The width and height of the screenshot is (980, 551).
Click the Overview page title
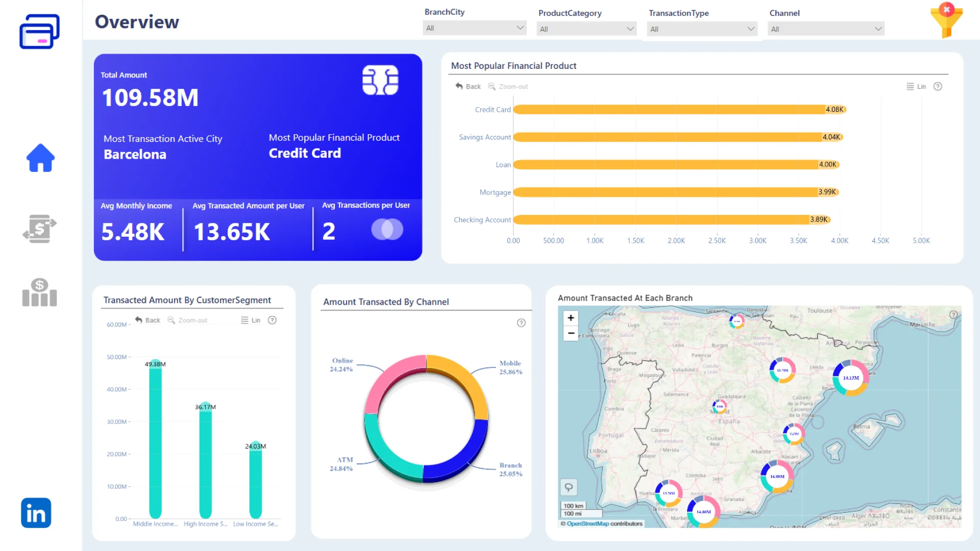click(x=137, y=21)
